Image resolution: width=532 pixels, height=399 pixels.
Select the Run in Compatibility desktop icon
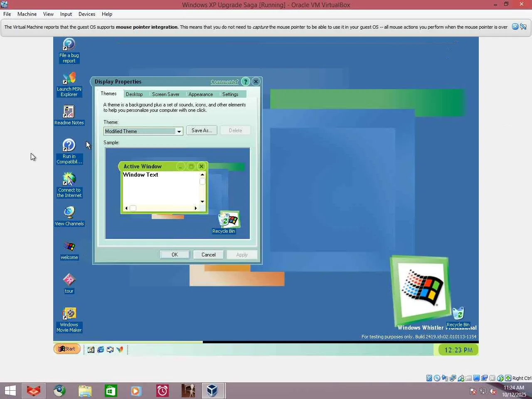coord(69,152)
